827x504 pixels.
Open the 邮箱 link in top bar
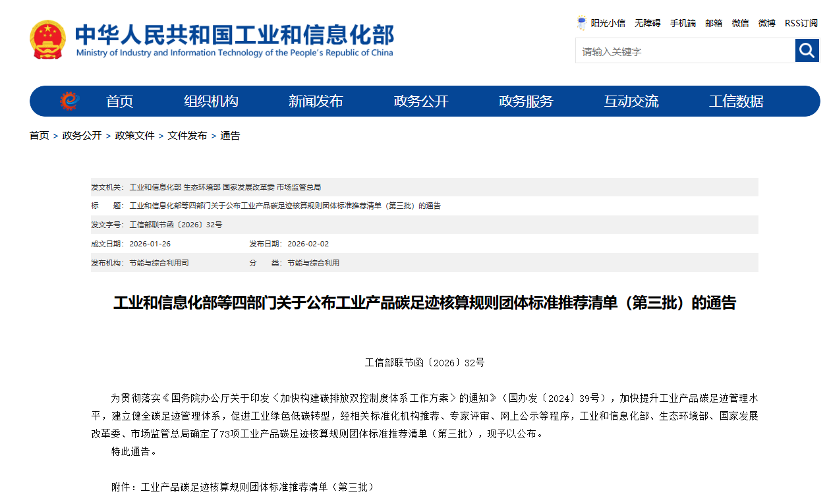(714, 23)
